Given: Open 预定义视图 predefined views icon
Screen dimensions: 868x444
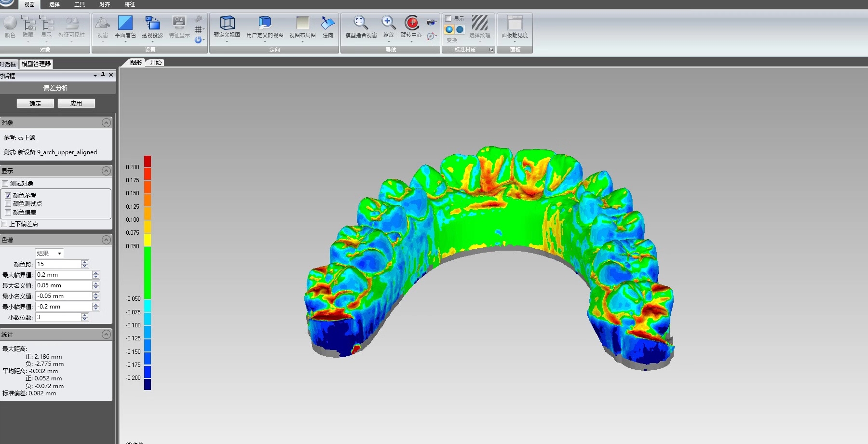Looking at the screenshot, I should 227,23.
